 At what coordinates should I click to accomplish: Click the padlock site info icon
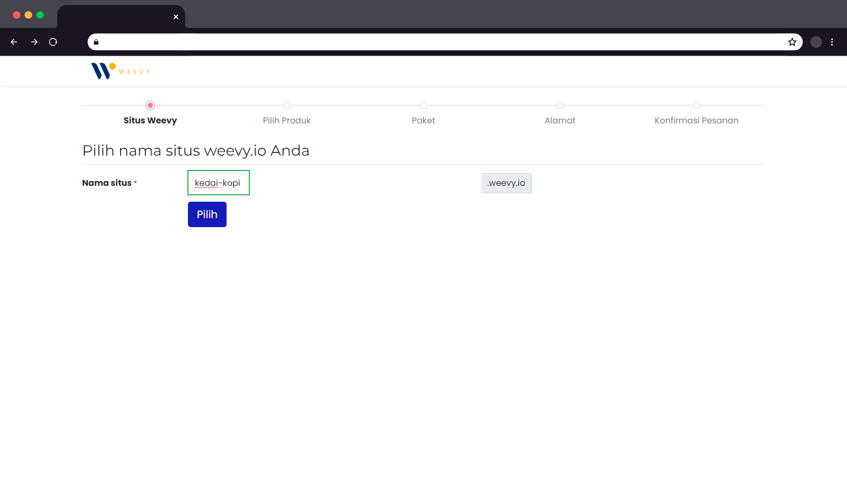pos(96,42)
